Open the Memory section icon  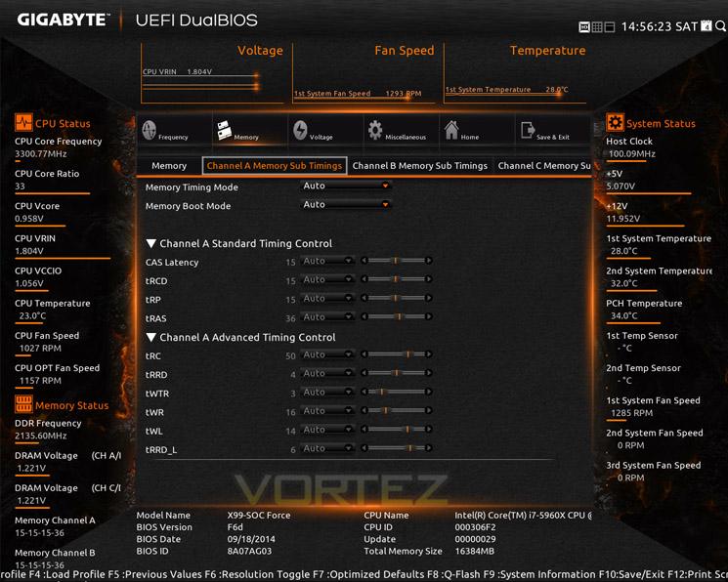(224, 130)
